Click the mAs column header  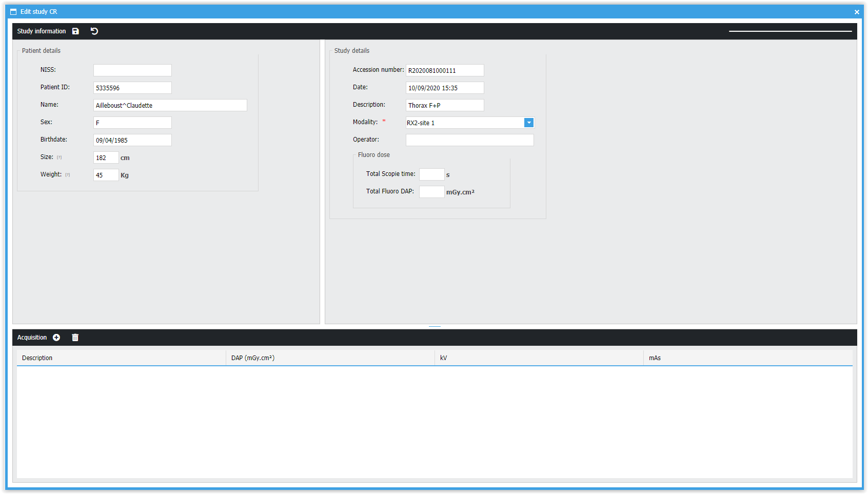click(x=747, y=358)
